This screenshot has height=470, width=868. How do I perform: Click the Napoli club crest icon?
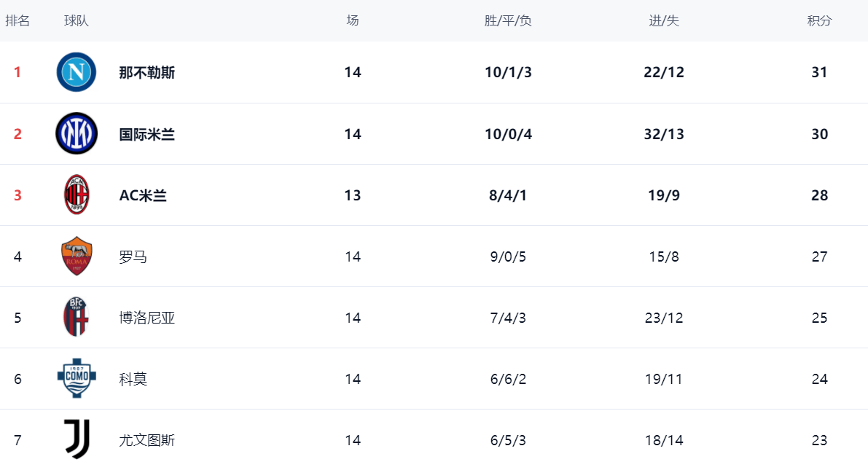tap(77, 72)
